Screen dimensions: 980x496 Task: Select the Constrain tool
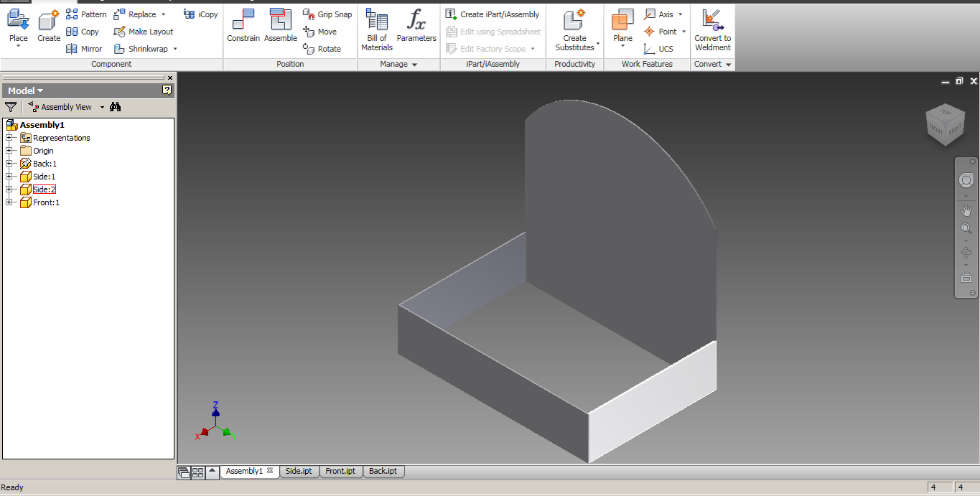pyautogui.click(x=243, y=26)
